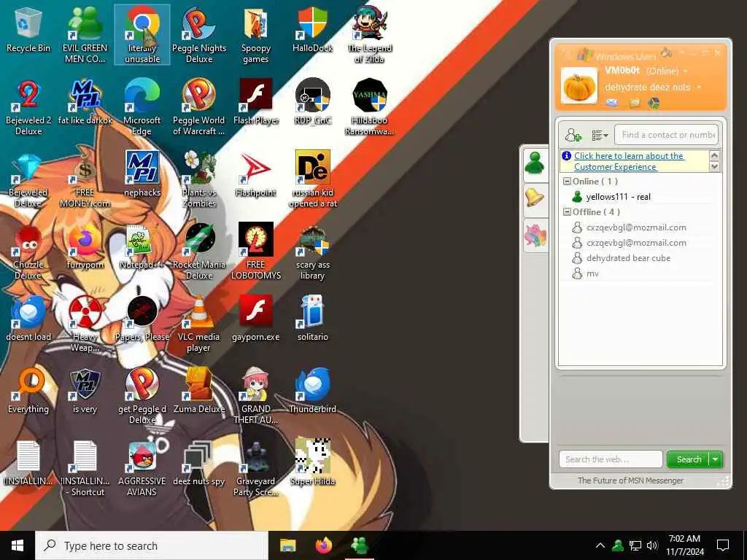
Task: Open Firefox from the taskbar
Action: (x=324, y=545)
